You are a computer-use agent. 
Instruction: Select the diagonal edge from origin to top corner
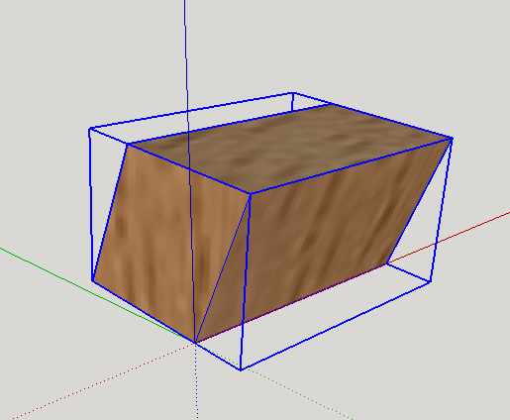[x=223, y=268]
